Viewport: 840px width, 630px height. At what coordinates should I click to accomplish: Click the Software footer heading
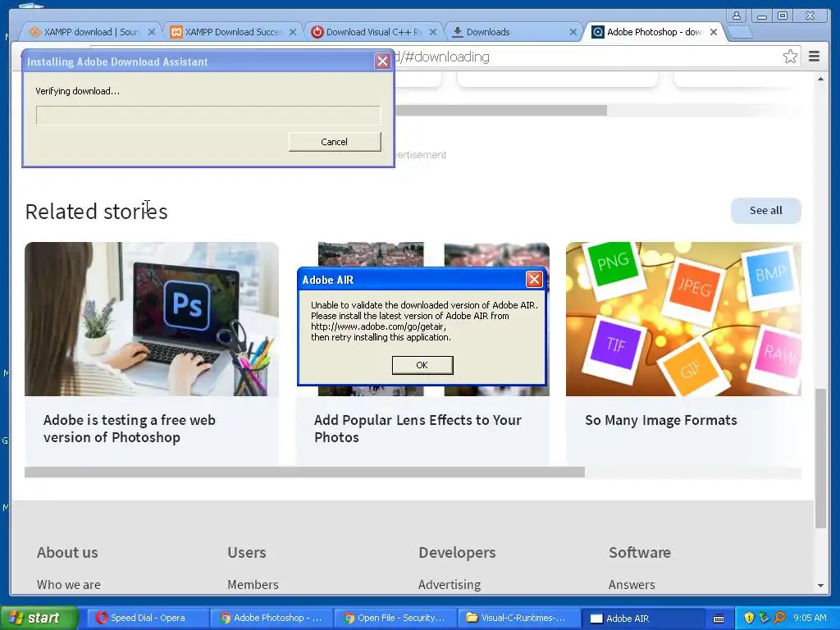tap(640, 552)
